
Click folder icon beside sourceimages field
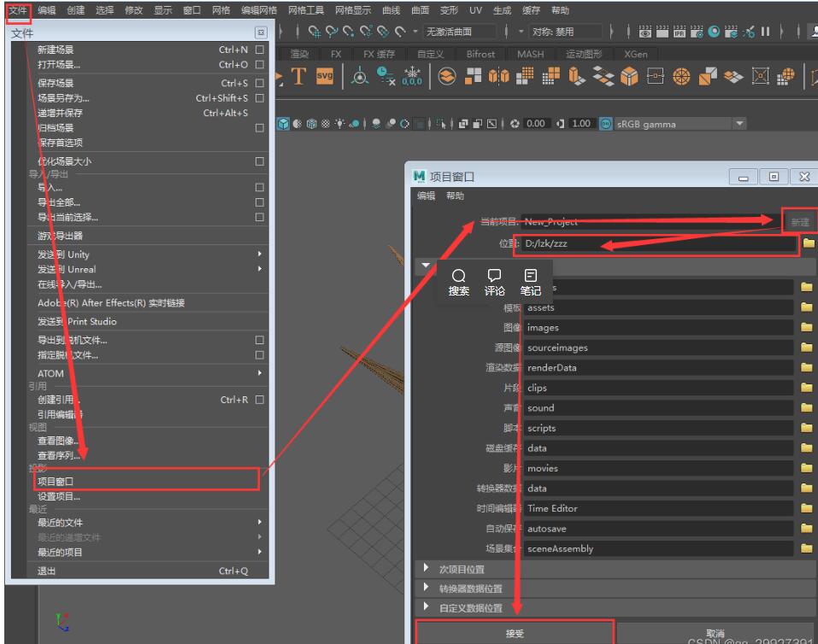pyautogui.click(x=804, y=348)
